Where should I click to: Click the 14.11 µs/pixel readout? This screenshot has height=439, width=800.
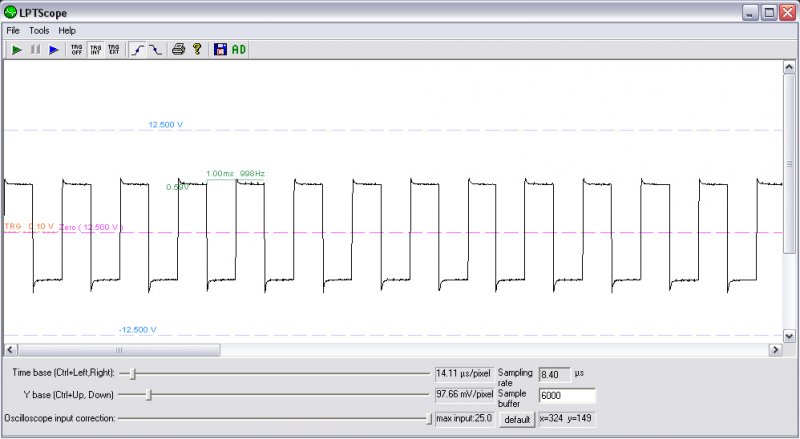point(464,374)
